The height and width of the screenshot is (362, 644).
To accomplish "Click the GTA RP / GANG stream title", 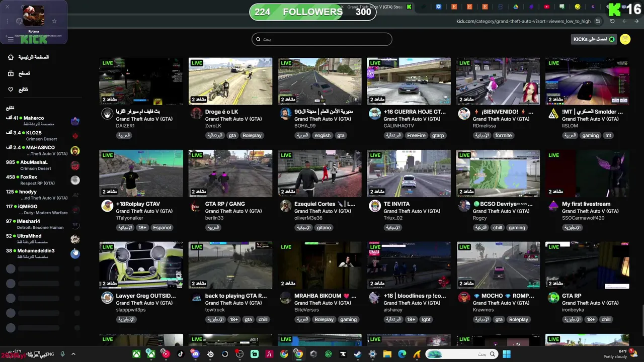I will click(225, 204).
